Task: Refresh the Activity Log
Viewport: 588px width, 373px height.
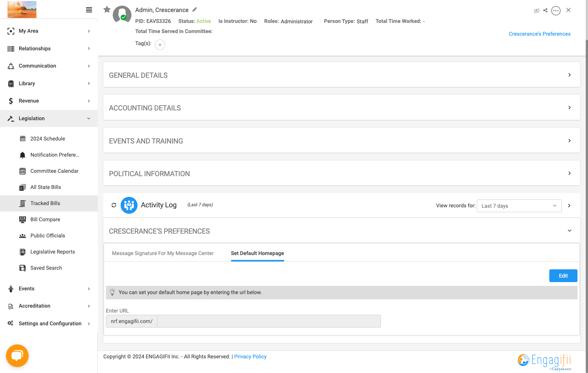Action: [114, 205]
